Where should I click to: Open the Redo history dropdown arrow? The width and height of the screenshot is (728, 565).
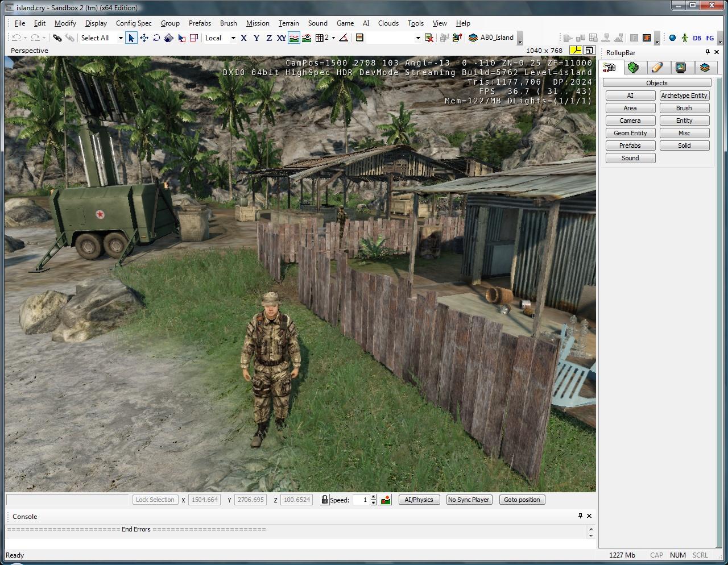click(x=44, y=38)
